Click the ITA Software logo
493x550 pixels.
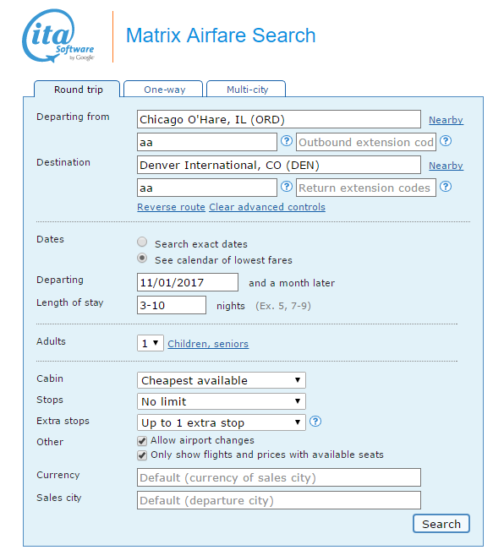tap(58, 36)
